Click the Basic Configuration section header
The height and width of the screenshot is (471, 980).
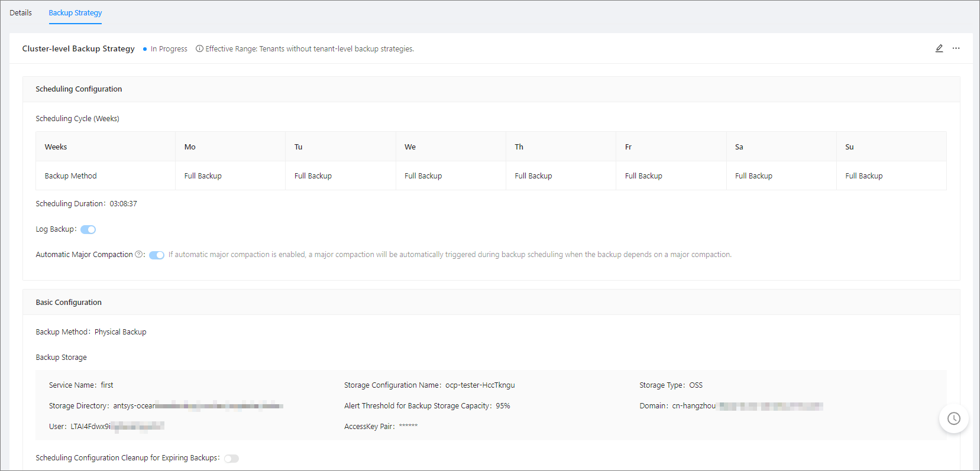[x=69, y=303]
